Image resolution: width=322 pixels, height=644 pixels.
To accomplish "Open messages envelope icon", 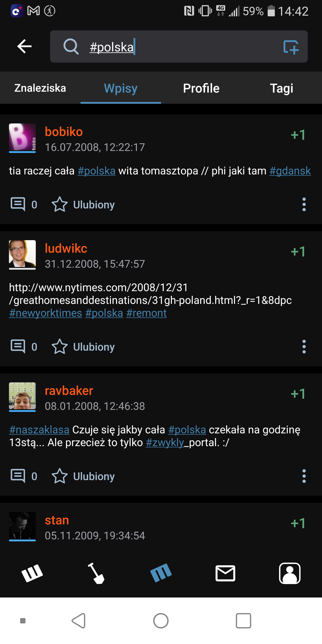I will pyautogui.click(x=225, y=573).
